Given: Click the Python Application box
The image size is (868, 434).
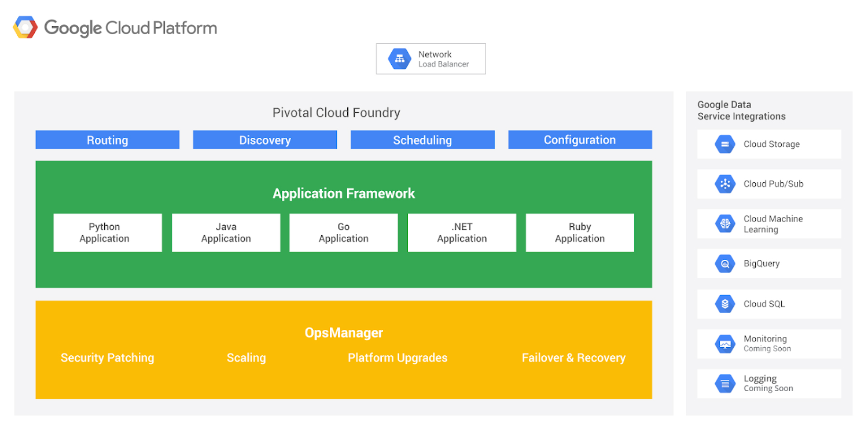Looking at the screenshot, I should click(108, 233).
